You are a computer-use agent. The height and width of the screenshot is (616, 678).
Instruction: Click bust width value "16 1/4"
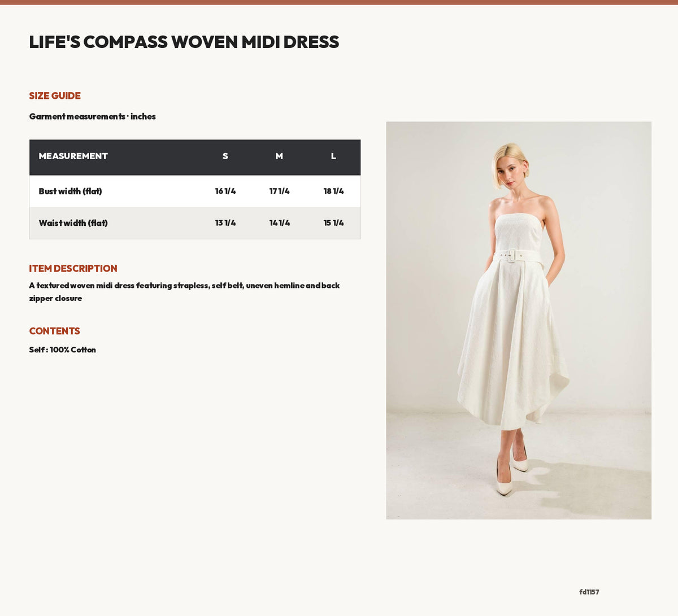click(x=225, y=191)
